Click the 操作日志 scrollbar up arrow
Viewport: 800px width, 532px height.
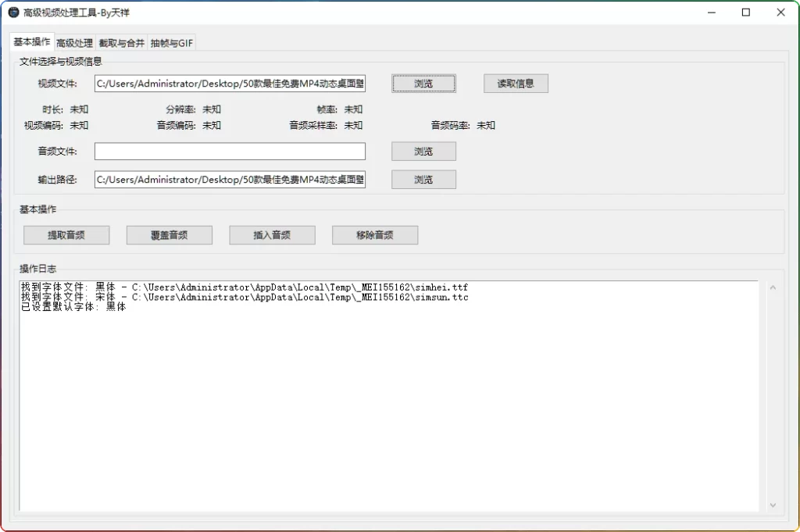tap(773, 287)
